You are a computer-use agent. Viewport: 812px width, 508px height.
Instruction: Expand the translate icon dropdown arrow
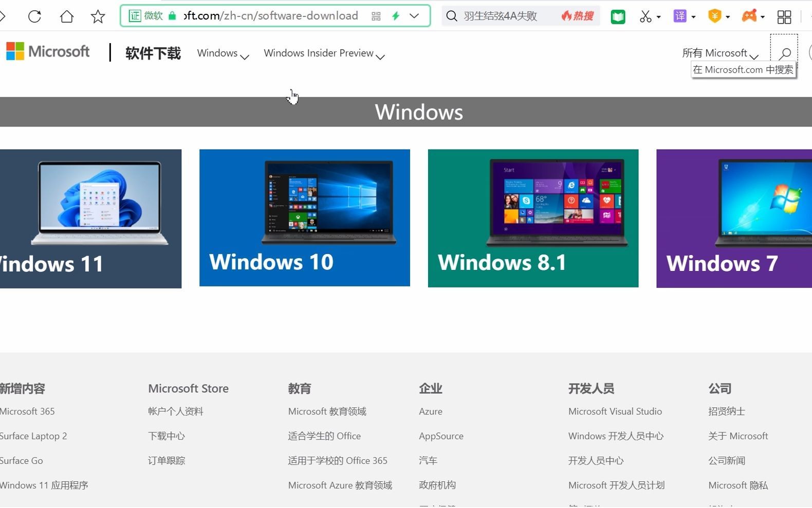(694, 17)
